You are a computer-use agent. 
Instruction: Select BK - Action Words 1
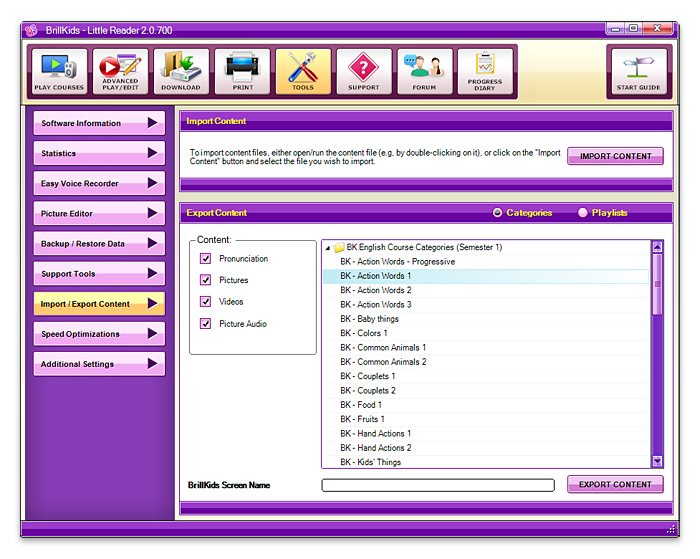pos(486,276)
